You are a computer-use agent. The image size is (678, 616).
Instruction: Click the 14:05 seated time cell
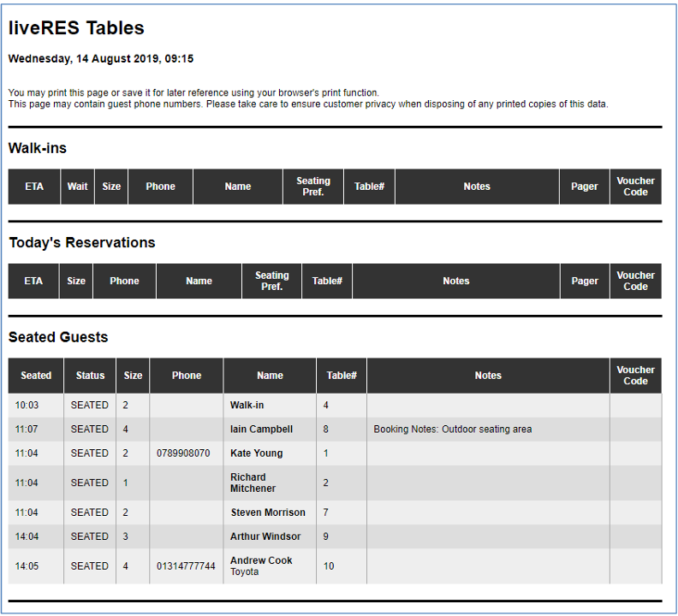coord(27,566)
